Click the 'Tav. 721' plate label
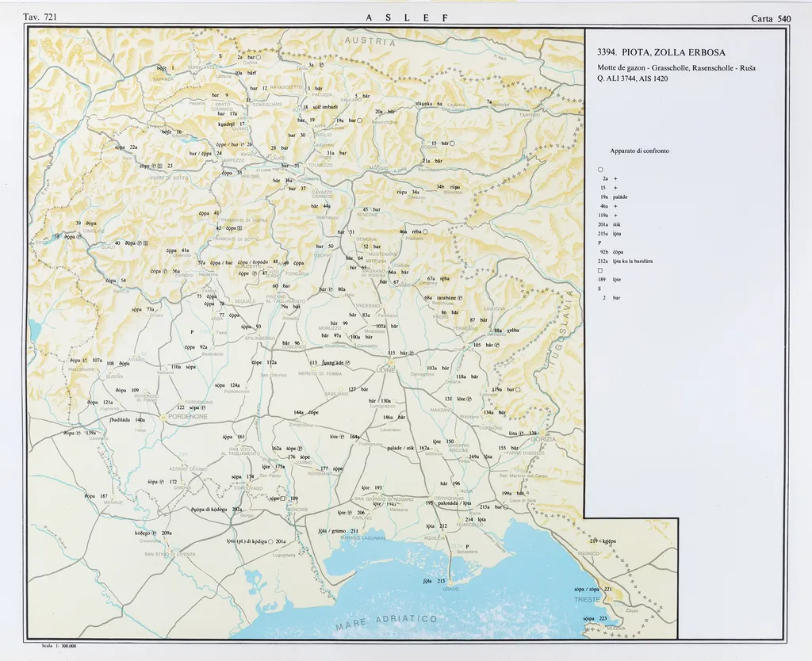This screenshot has height=661, width=812. [40, 17]
